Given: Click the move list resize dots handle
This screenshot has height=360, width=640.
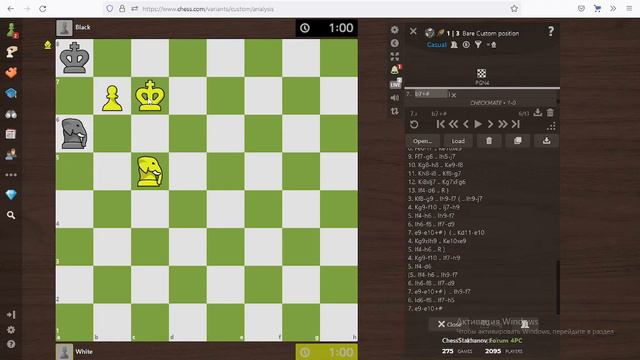Looking at the screenshot, I should [551, 127].
